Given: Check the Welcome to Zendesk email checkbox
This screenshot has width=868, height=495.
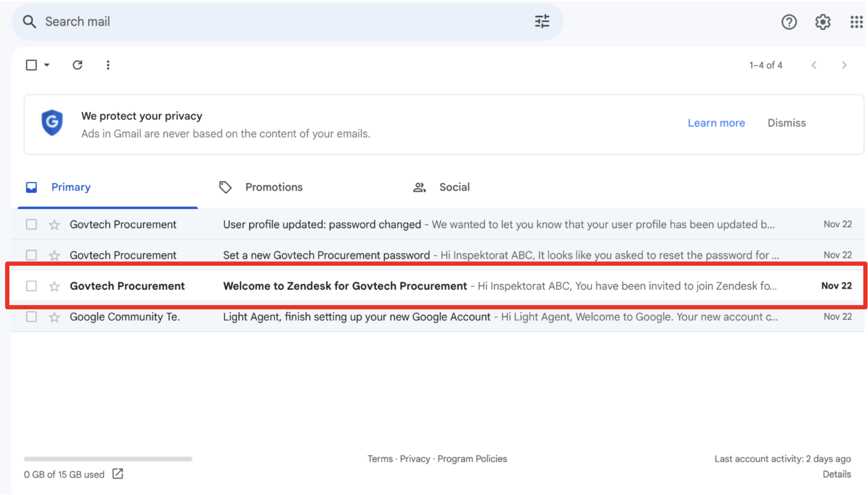Looking at the screenshot, I should [x=31, y=286].
